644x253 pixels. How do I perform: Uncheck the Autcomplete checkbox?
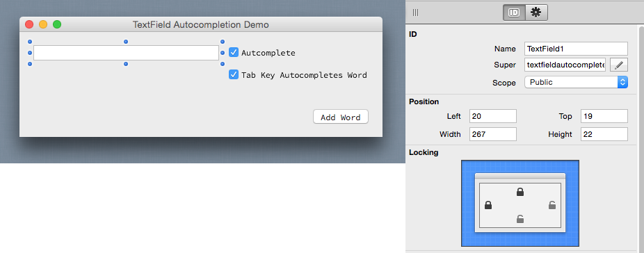pyautogui.click(x=234, y=53)
